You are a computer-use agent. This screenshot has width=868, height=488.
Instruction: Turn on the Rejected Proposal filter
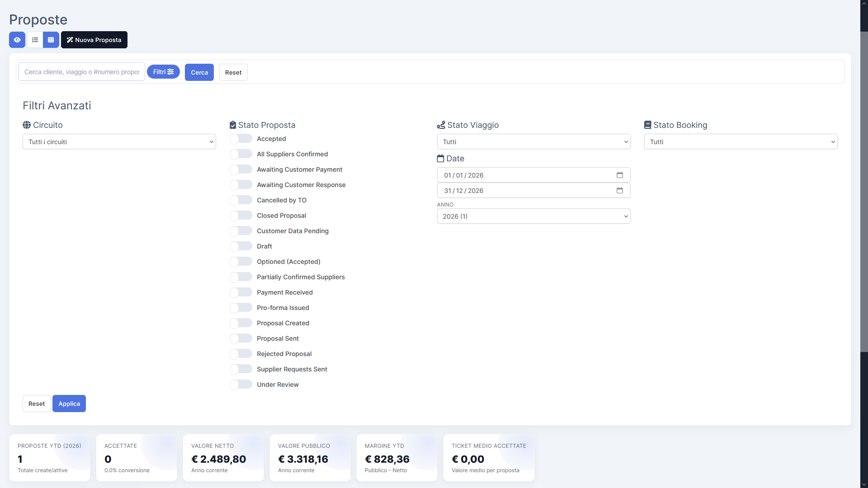click(241, 354)
